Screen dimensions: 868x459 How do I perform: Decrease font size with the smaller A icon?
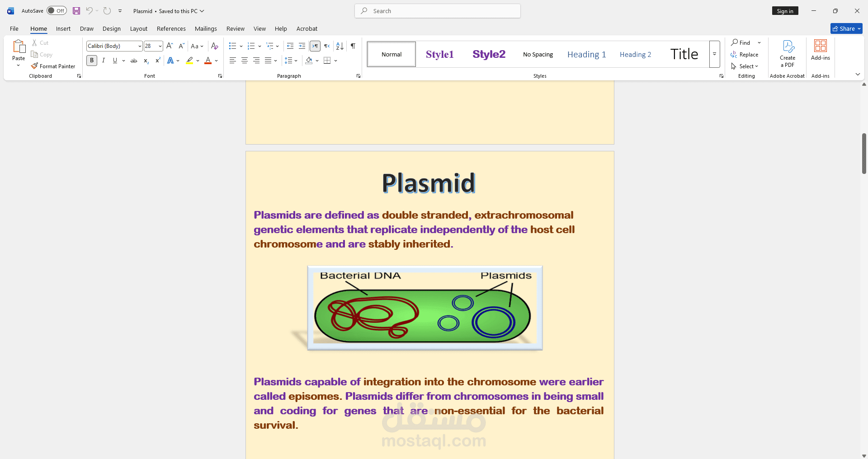click(x=181, y=46)
